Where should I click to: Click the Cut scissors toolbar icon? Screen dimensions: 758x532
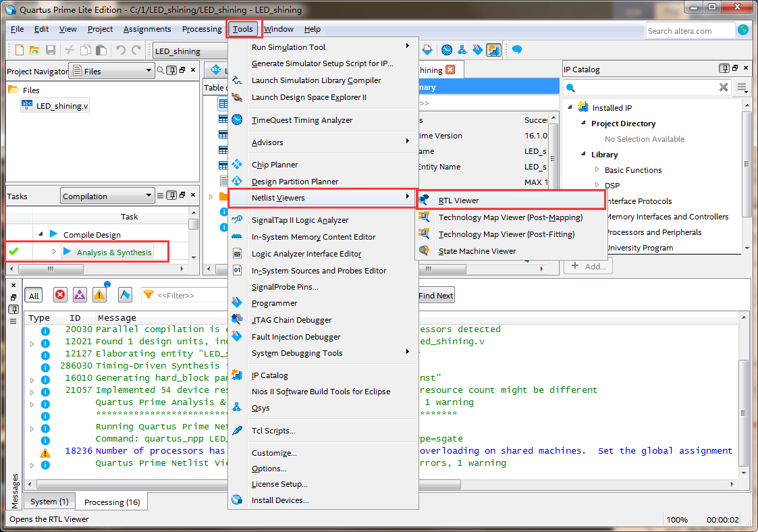(70, 50)
